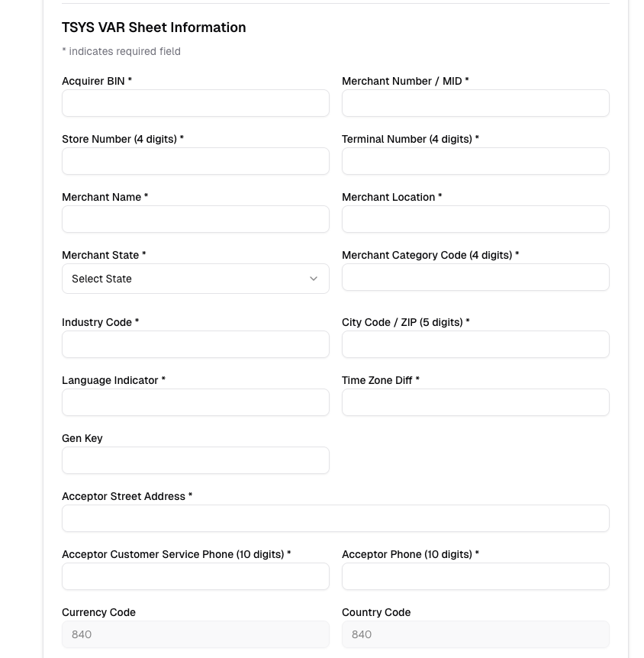Select the Merchant Number / MID field
This screenshot has height=658, width=644.
point(475,103)
